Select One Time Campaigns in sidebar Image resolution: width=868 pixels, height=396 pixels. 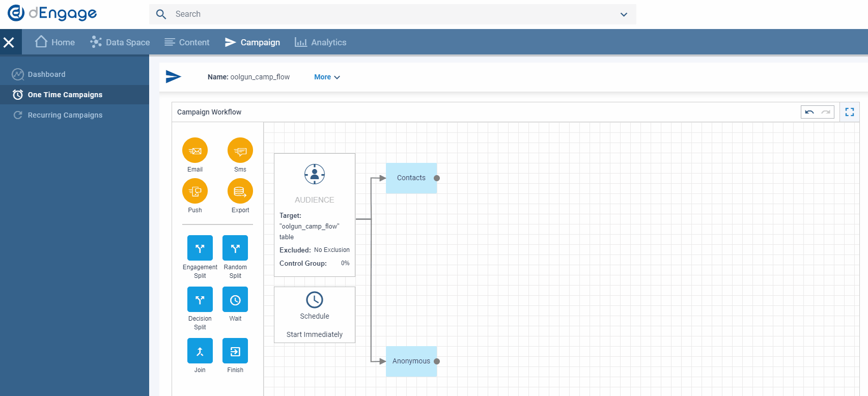tap(74, 95)
